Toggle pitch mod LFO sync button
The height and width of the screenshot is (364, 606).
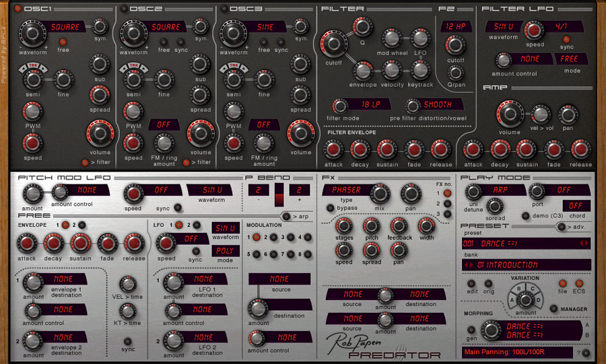(177, 208)
